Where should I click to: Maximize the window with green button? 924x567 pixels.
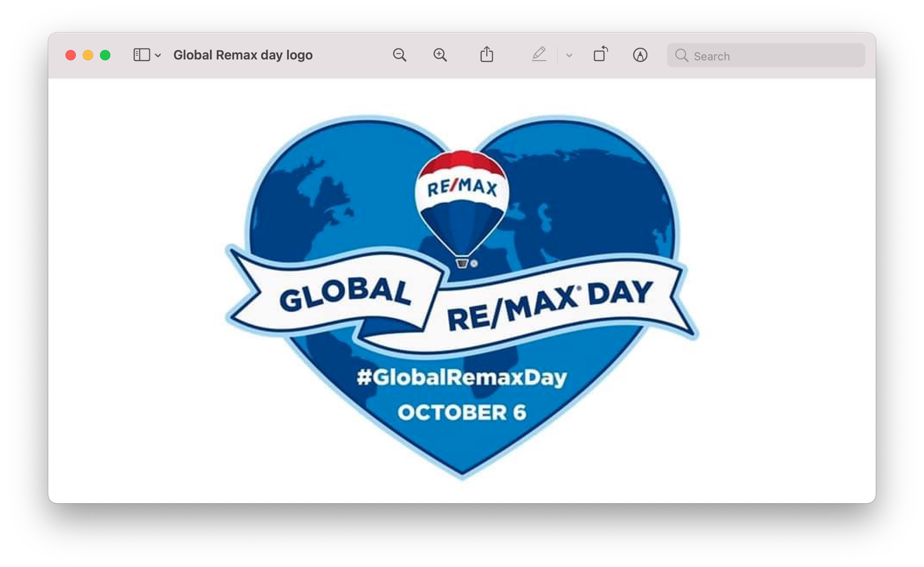(105, 55)
